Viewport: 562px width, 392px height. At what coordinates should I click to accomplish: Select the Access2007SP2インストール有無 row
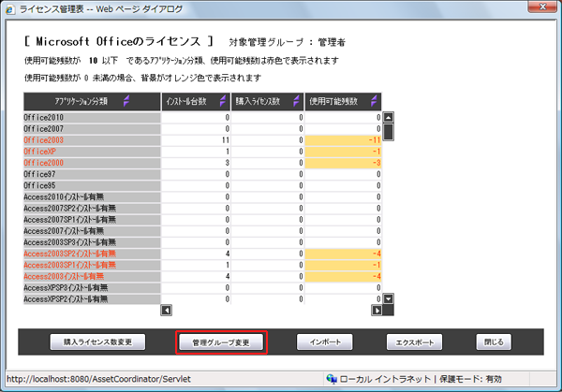pyautogui.click(x=202, y=209)
